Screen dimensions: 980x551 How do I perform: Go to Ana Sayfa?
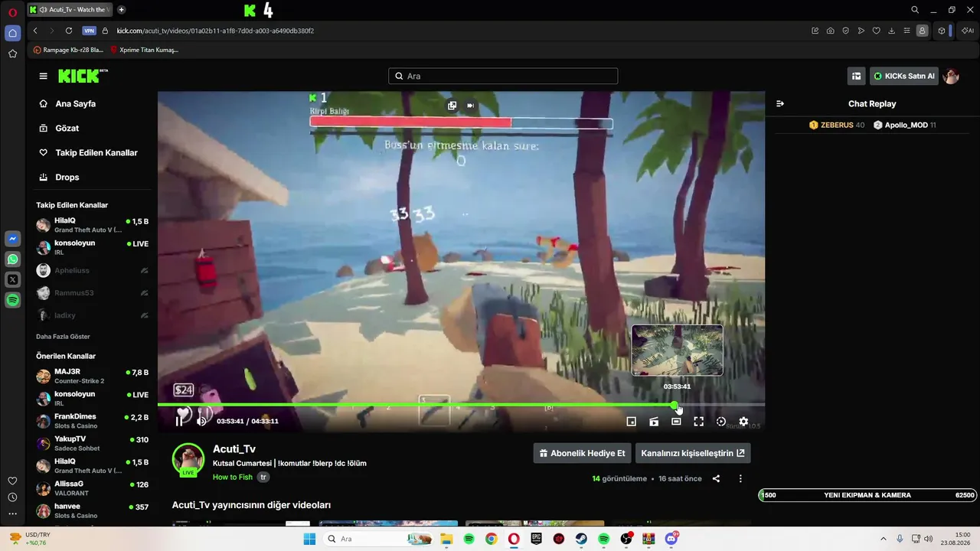pos(75,103)
